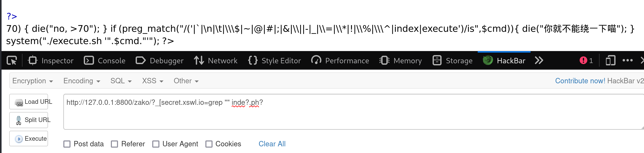Open the Style Editor braces icon
Screen dimensions: 644x153
[x=253, y=61]
